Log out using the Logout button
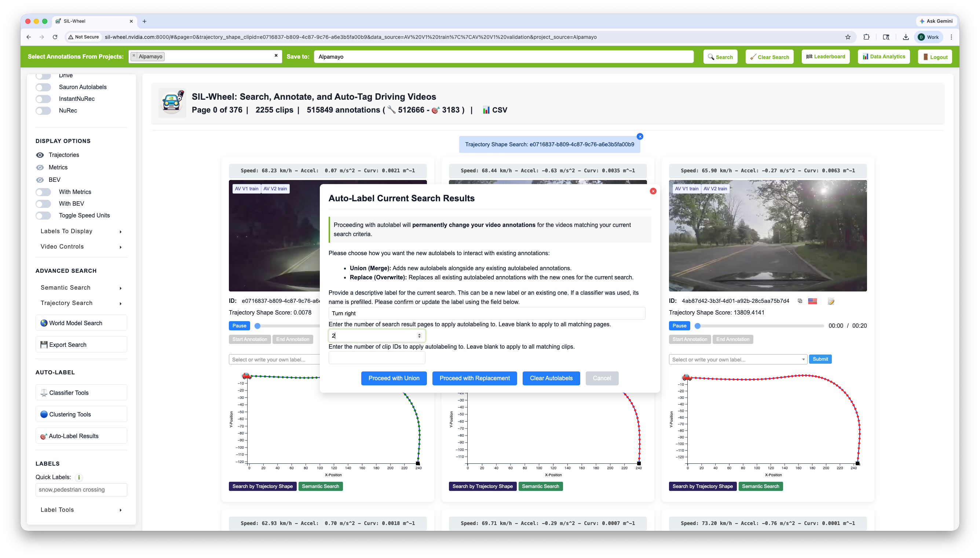The width and height of the screenshot is (980, 558). pyautogui.click(x=935, y=57)
